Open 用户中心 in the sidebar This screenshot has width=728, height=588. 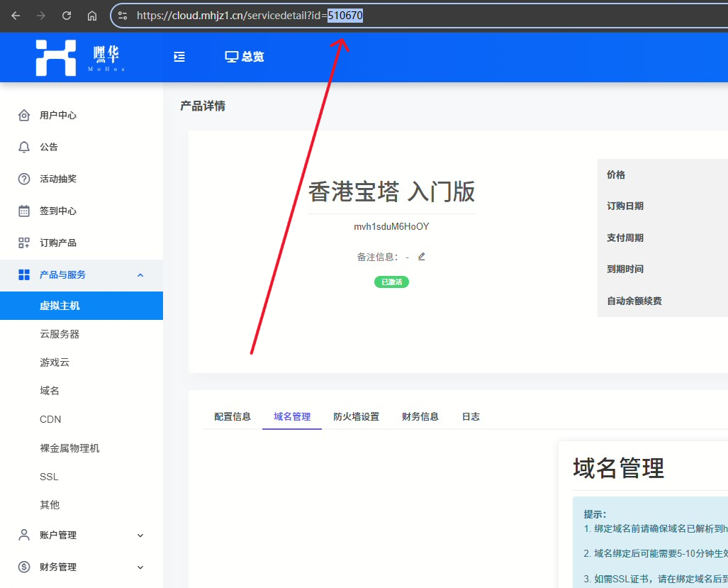point(58,115)
